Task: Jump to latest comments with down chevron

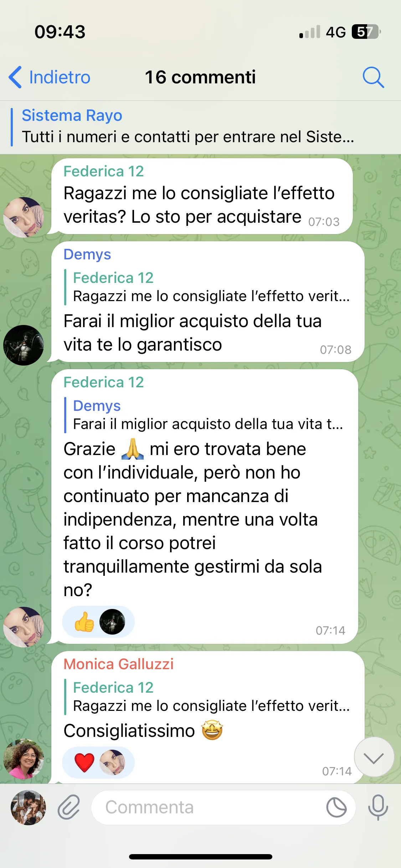Action: click(374, 757)
